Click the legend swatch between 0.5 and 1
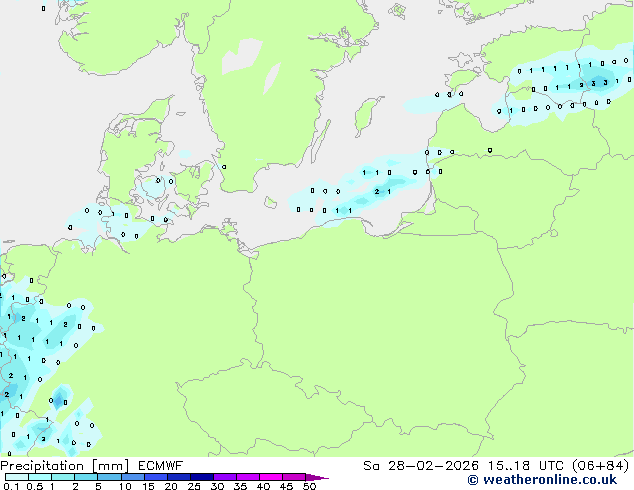The height and width of the screenshot is (490, 634). (40, 477)
